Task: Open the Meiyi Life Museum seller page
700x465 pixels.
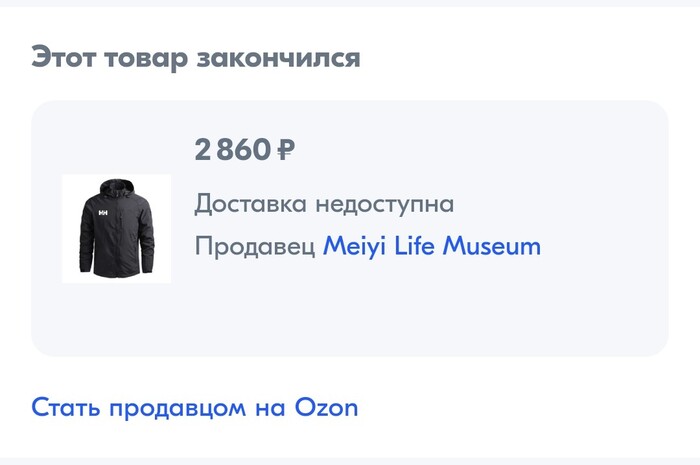Action: 431,246
